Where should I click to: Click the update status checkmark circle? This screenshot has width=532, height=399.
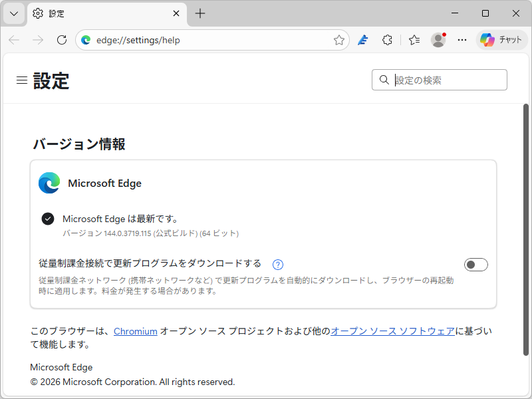pos(48,218)
